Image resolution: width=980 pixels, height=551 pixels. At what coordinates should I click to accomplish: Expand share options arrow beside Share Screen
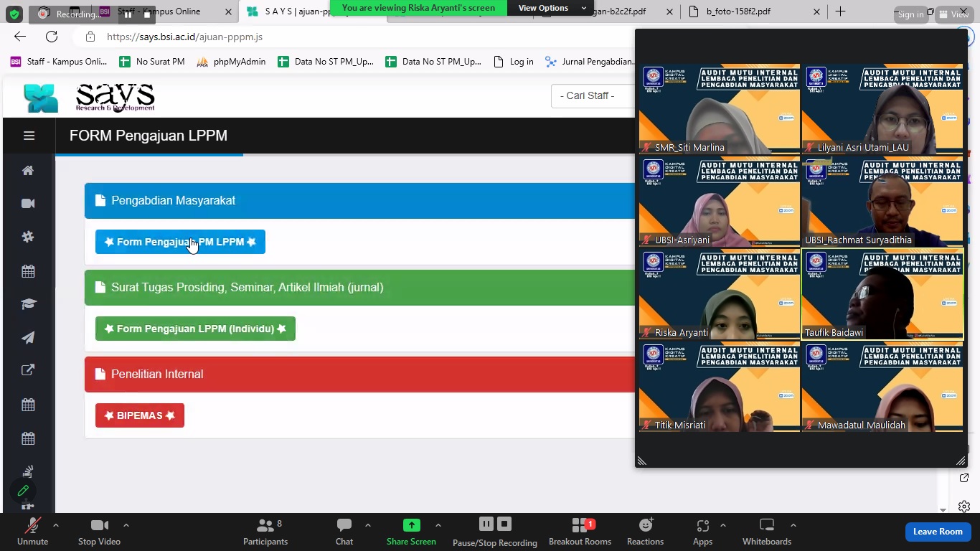click(x=438, y=525)
